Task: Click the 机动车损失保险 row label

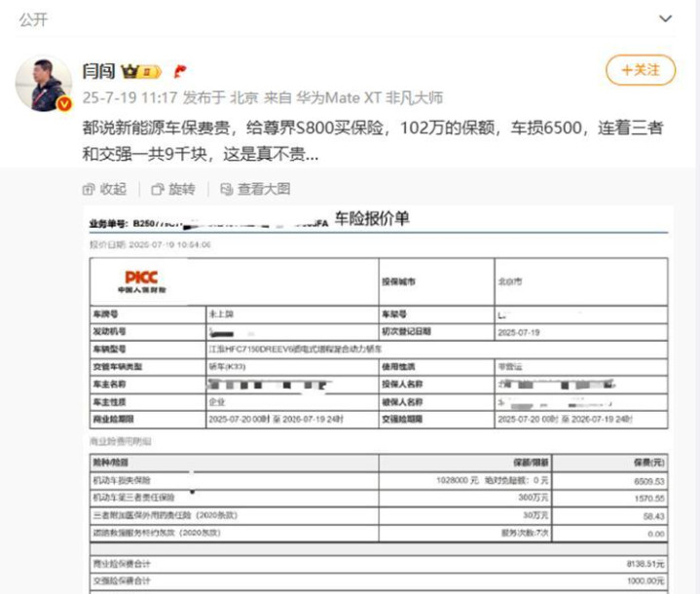Action: (122, 481)
